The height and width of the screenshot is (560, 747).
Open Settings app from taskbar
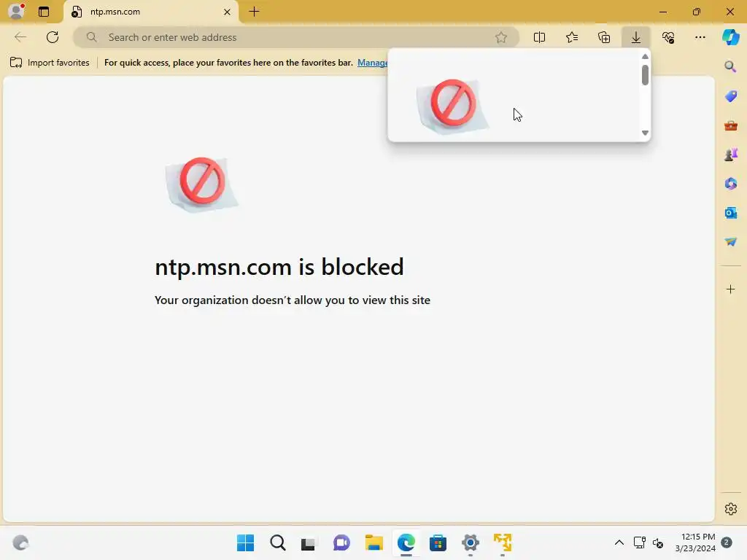471,542
